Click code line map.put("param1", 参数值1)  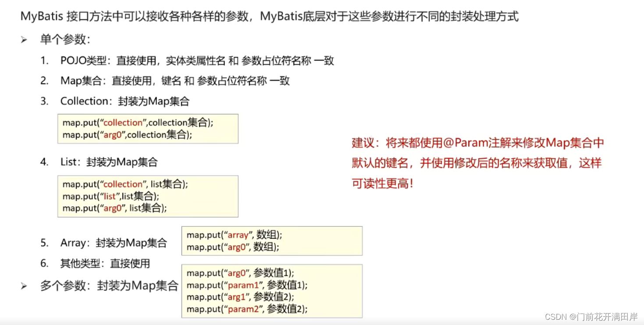[x=247, y=285]
